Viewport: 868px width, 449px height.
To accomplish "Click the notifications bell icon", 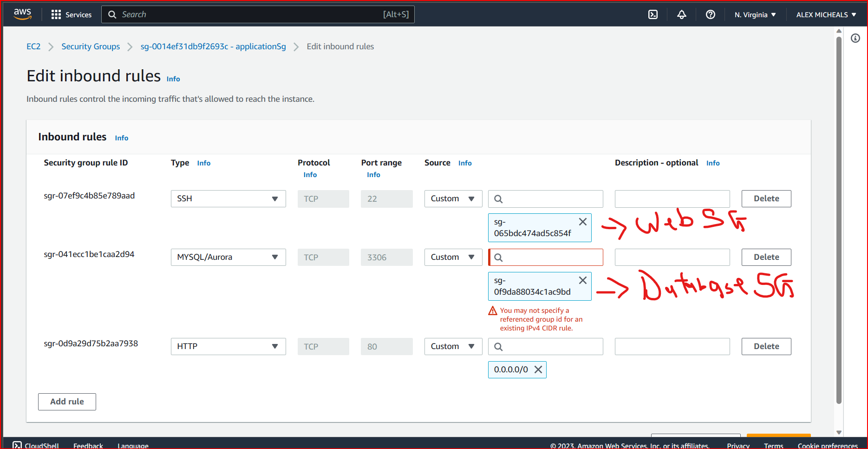I will tap(681, 14).
